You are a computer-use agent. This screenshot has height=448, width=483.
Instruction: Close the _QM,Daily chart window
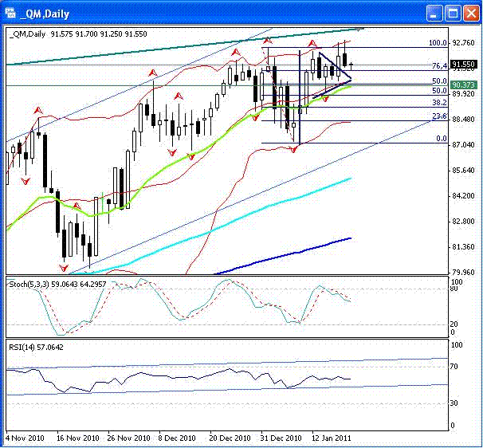click(x=471, y=14)
